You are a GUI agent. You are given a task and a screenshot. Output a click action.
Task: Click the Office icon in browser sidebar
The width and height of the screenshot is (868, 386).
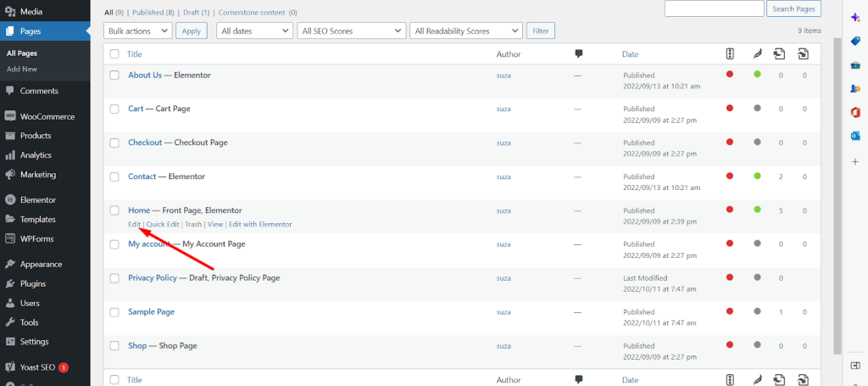[854, 113]
